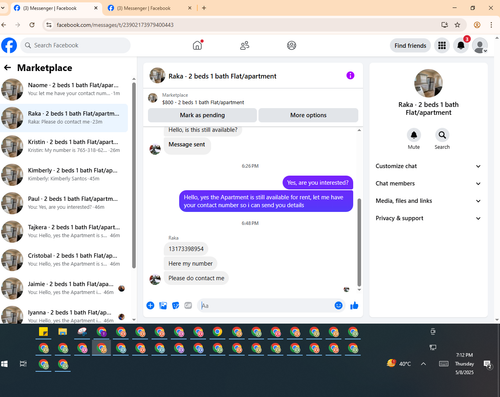
Task: Click the conversation list scrollbar
Action: (134, 175)
